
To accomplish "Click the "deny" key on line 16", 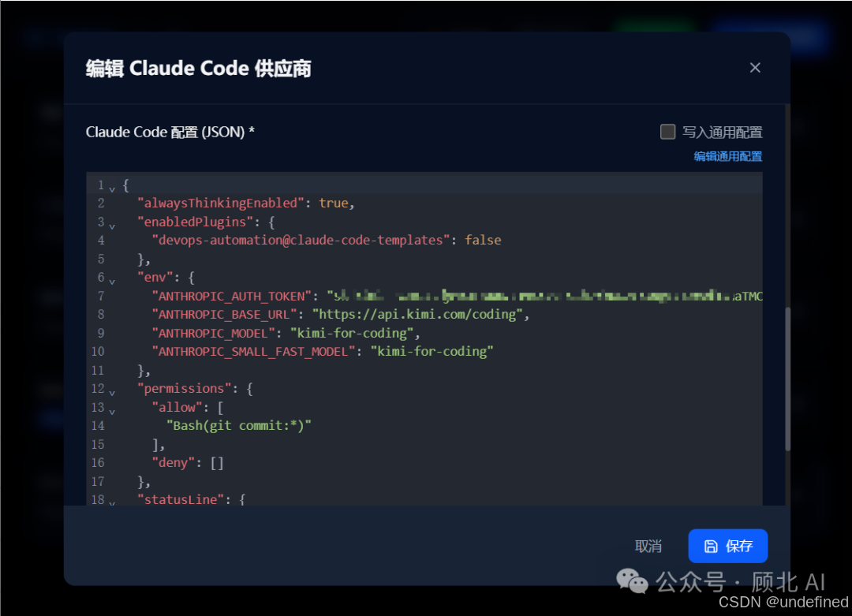I will (174, 463).
